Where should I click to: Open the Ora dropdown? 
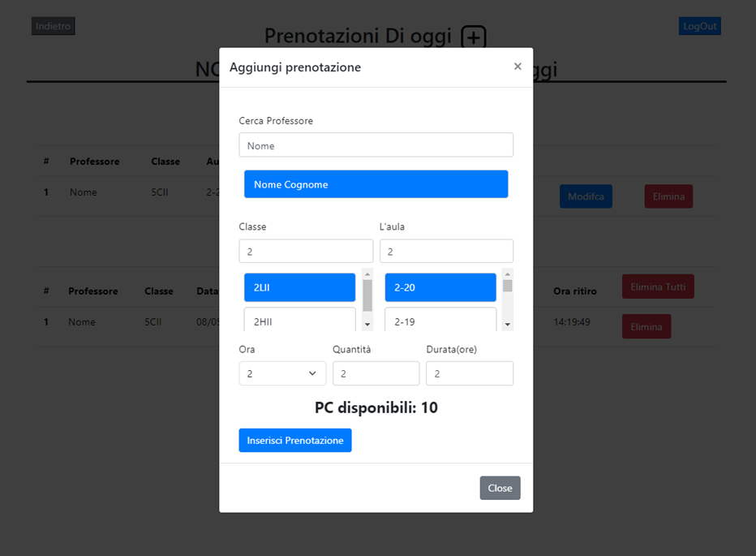point(282,374)
